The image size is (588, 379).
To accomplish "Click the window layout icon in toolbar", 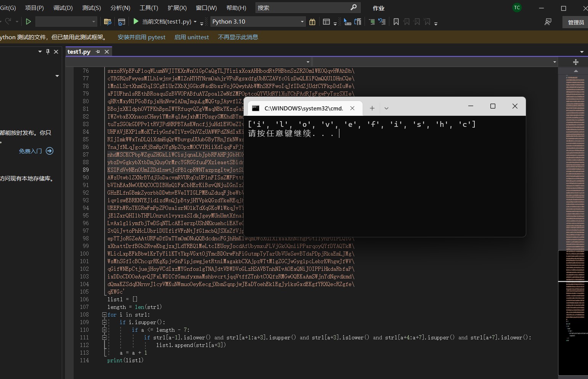I will point(326,22).
